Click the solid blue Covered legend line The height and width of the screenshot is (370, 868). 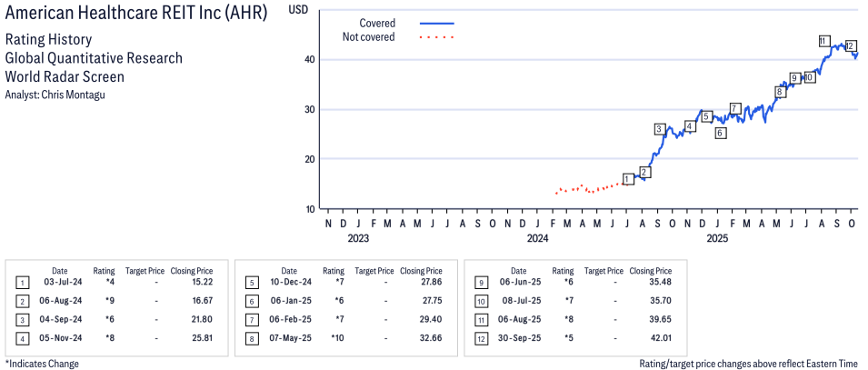click(x=437, y=23)
